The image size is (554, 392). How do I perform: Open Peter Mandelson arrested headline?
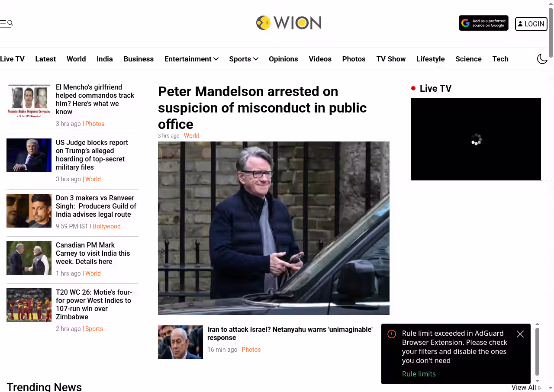(262, 108)
